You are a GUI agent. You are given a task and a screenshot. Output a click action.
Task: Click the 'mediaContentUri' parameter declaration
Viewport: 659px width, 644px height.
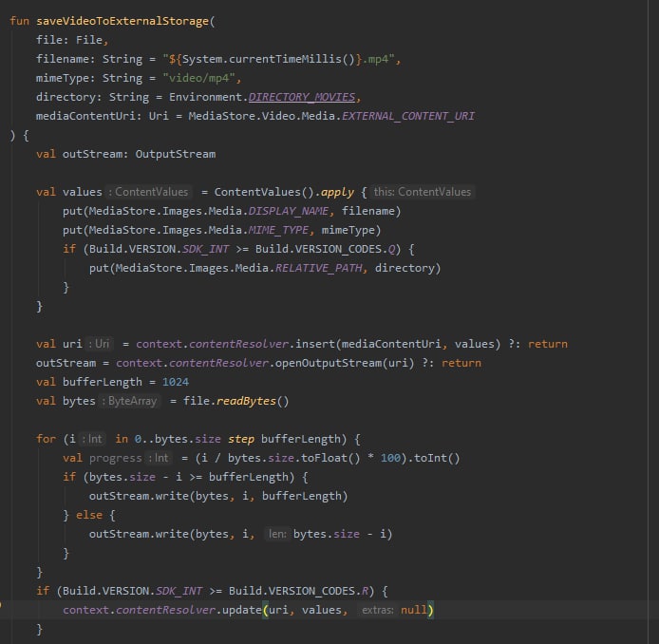point(85,116)
